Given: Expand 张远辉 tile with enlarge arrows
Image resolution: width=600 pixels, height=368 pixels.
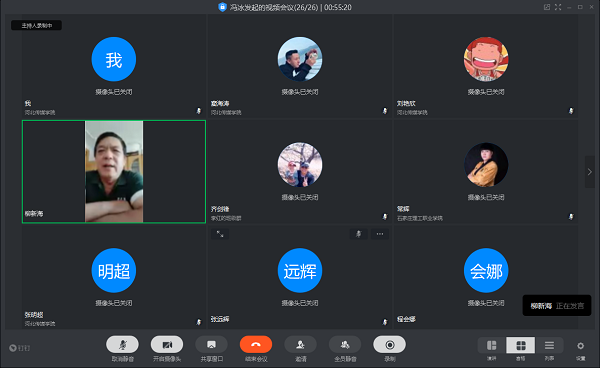Looking at the screenshot, I should pos(220,234).
